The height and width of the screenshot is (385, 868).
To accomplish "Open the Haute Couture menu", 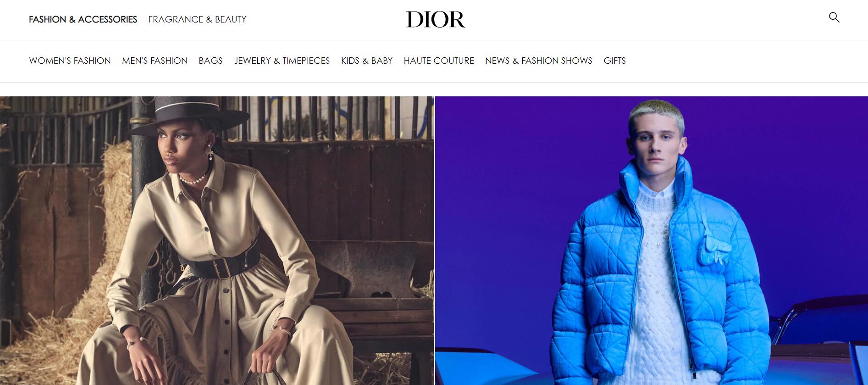I will pyautogui.click(x=439, y=61).
